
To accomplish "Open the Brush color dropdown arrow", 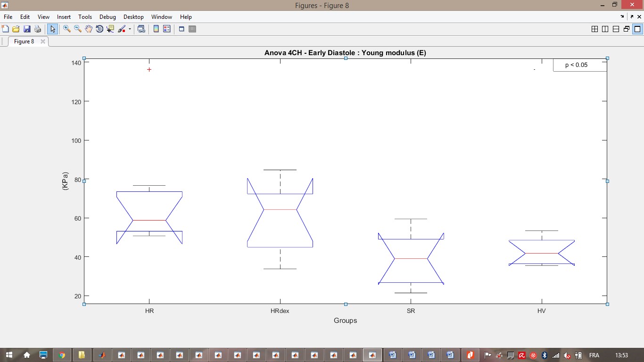I will point(130,29).
